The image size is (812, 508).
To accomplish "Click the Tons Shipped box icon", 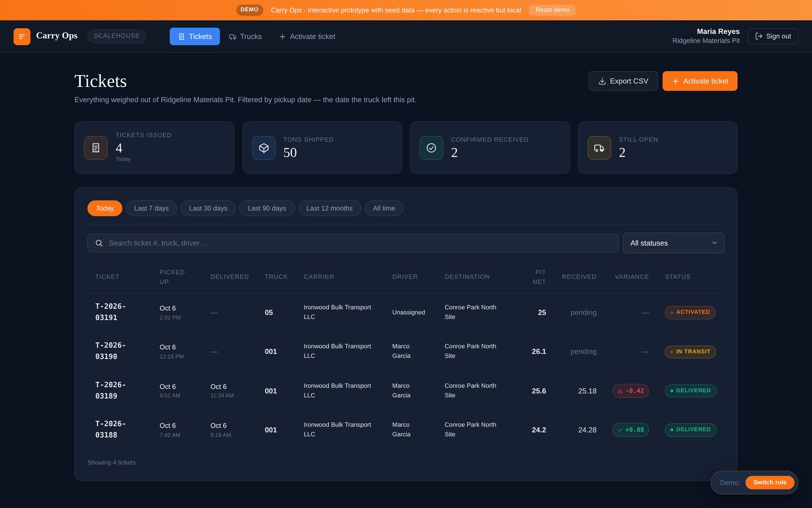I will click(x=264, y=148).
